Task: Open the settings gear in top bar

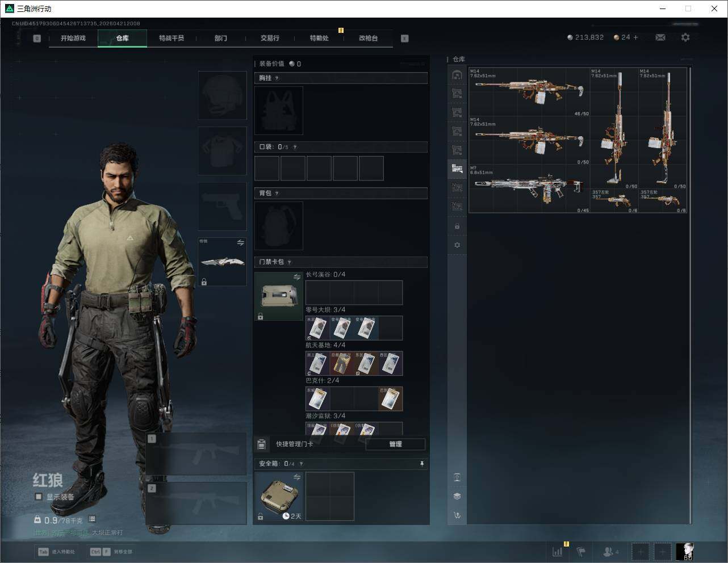Action: point(685,37)
